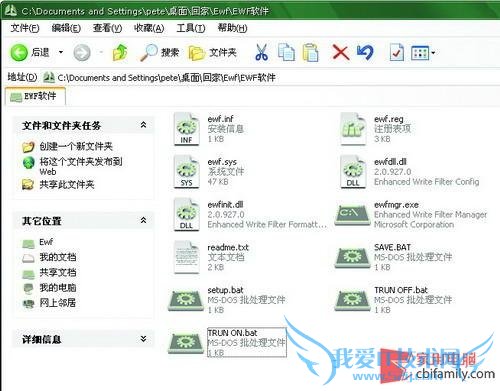The height and width of the screenshot is (391, 500).
Task: Select the ewf.sys system file icon
Action: click(x=186, y=172)
